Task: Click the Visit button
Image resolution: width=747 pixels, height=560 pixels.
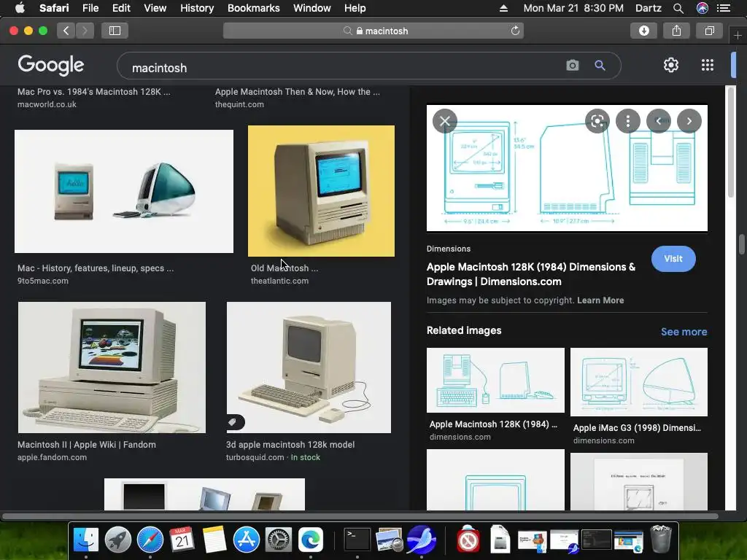Action: 673,259
